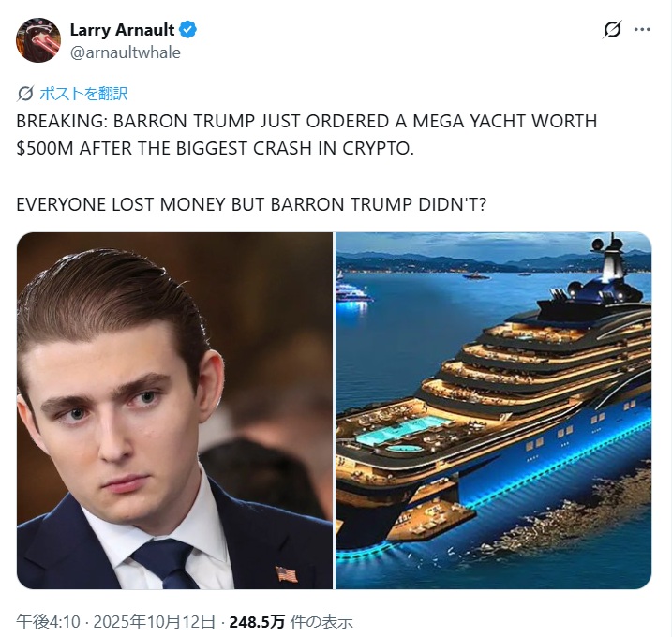Screen dimensions: 672x637
Task: Open the three-dot more options menu
Action: [642, 30]
